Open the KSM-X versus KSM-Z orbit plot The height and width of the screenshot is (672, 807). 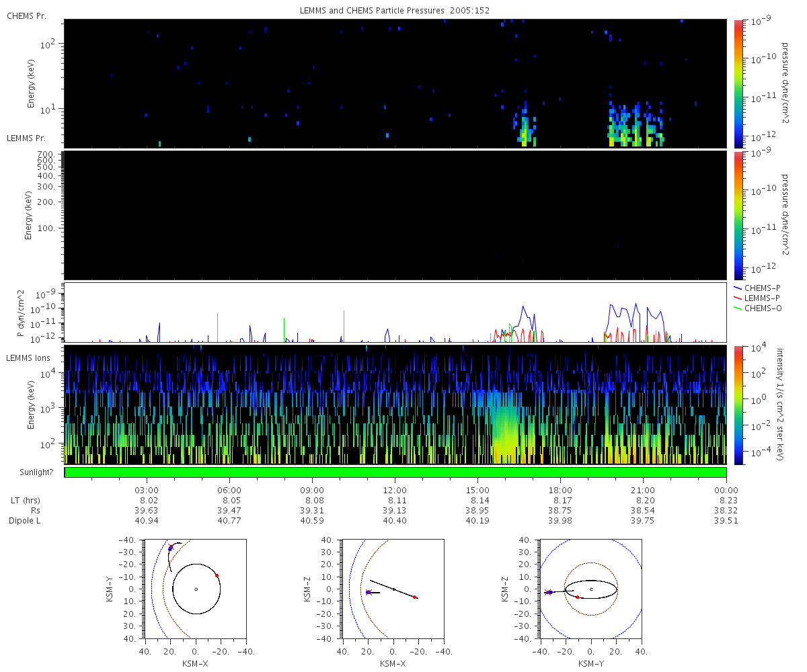point(393,589)
